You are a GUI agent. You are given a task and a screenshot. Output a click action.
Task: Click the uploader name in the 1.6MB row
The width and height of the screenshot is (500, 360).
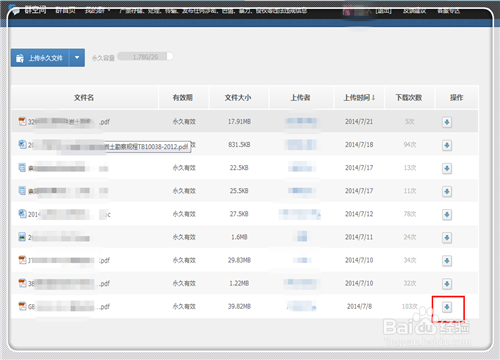click(x=302, y=236)
